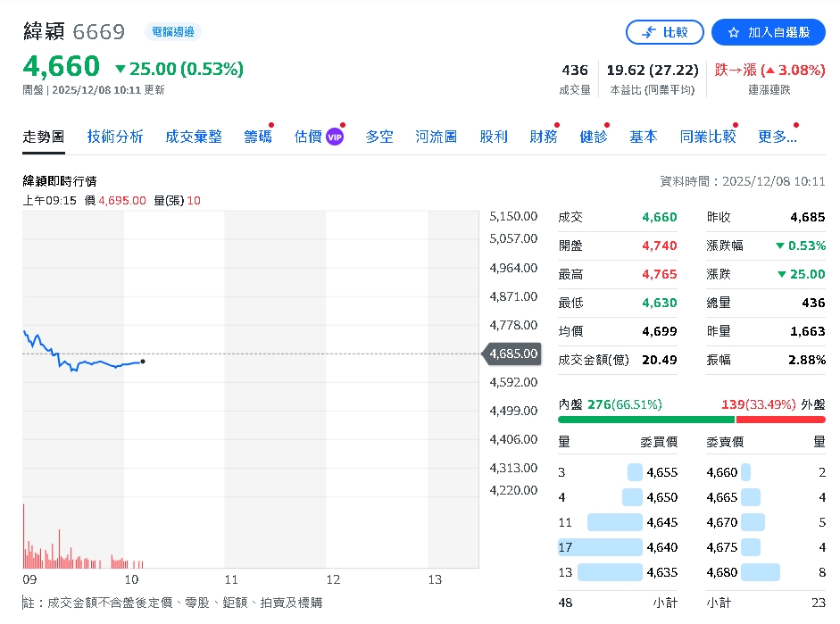Viewport: 840px width, 624px height.
Task: Add stock via 加入自選股 button
Action: [x=769, y=32]
